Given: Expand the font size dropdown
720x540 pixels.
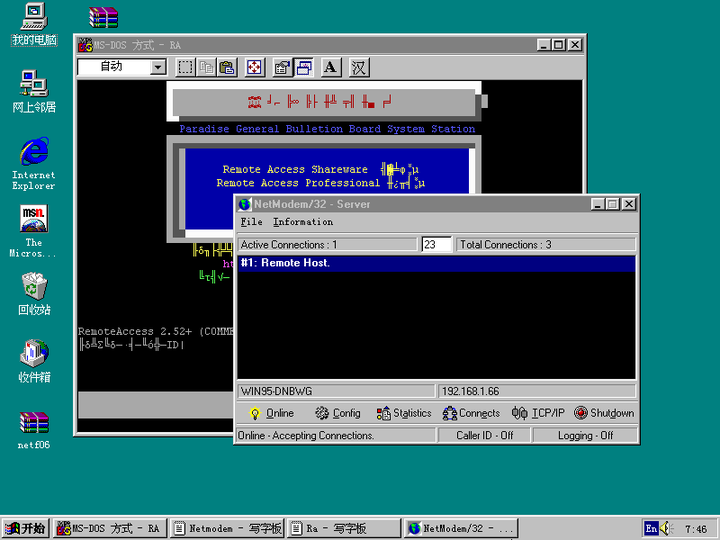Looking at the screenshot, I should click(x=158, y=67).
